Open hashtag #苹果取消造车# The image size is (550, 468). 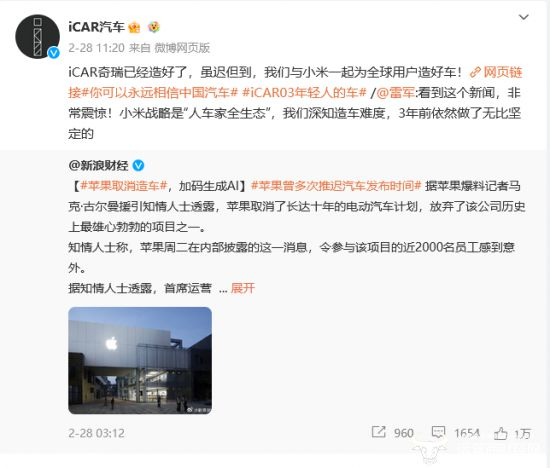[x=123, y=186]
